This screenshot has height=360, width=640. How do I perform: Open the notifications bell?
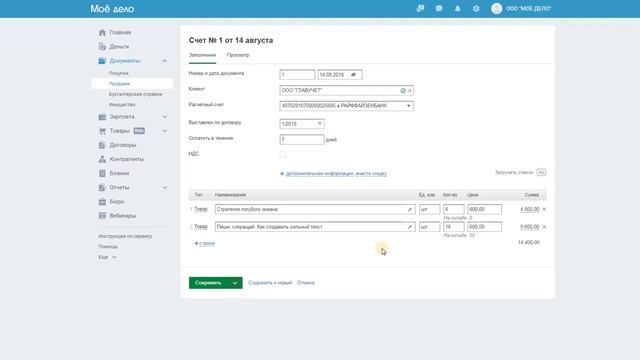(x=458, y=8)
